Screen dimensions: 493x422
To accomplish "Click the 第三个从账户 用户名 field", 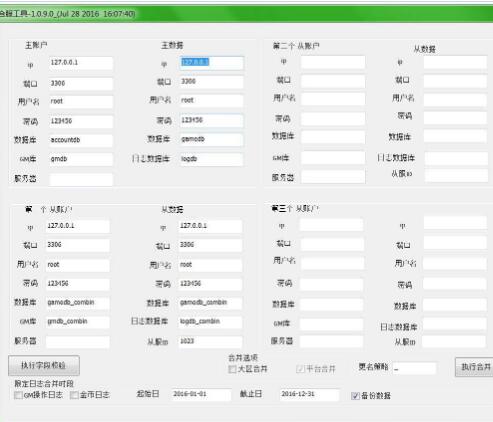I will (x=331, y=263).
